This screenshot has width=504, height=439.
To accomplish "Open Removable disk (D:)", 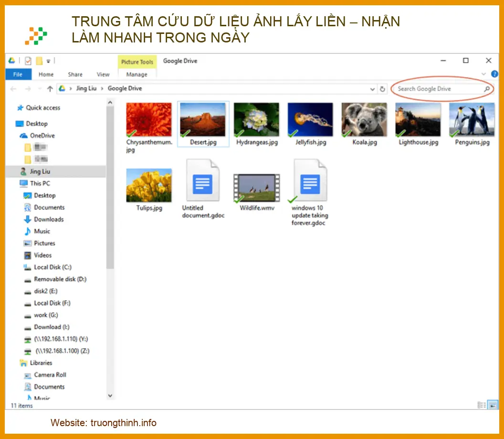I will [55, 279].
